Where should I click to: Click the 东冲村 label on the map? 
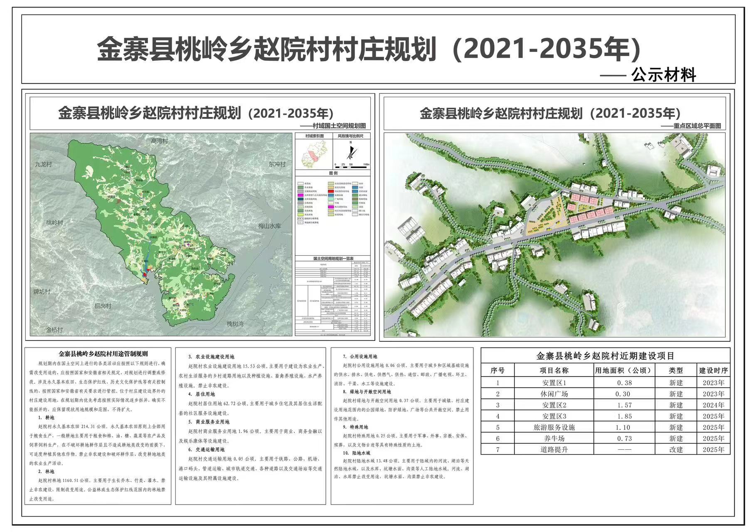277,164
